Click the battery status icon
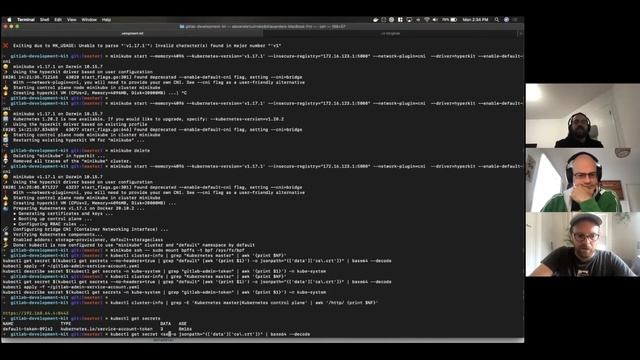 [453, 20]
